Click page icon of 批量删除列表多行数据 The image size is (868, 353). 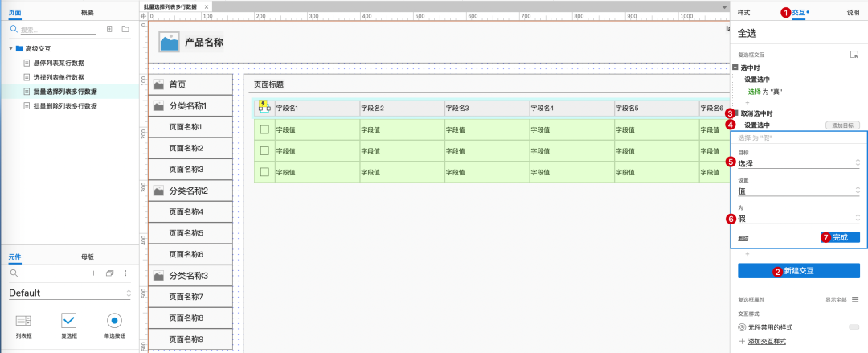27,106
